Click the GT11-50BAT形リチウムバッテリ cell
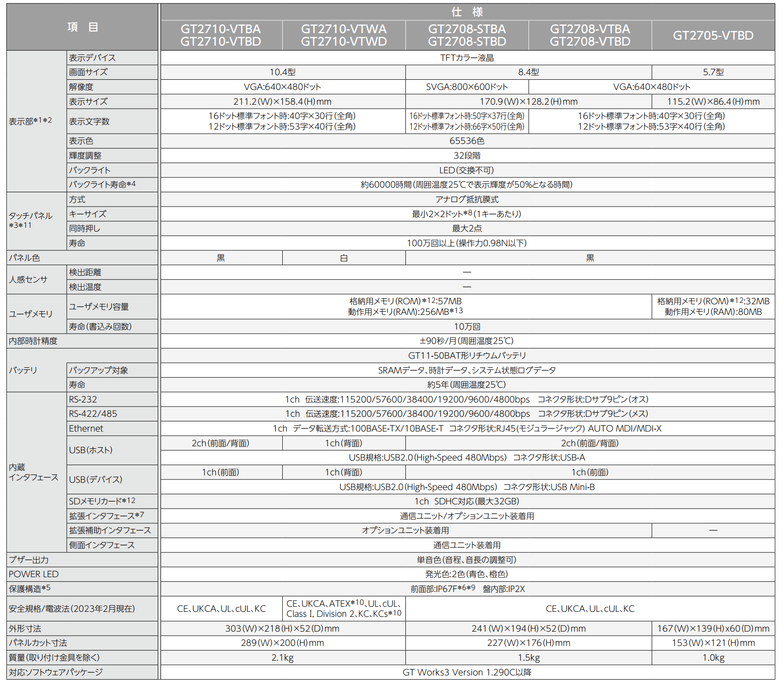 pyautogui.click(x=467, y=356)
